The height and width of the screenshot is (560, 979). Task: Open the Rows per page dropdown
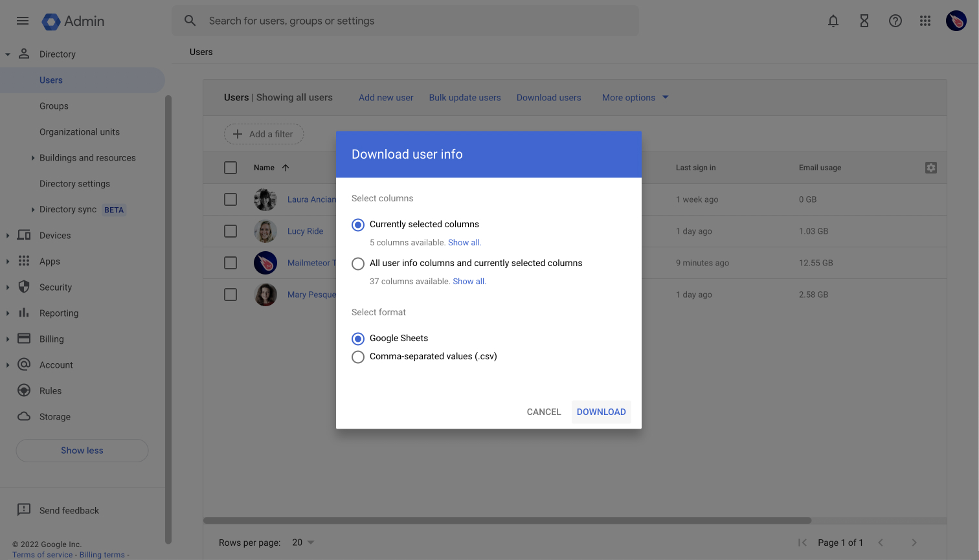tap(302, 543)
